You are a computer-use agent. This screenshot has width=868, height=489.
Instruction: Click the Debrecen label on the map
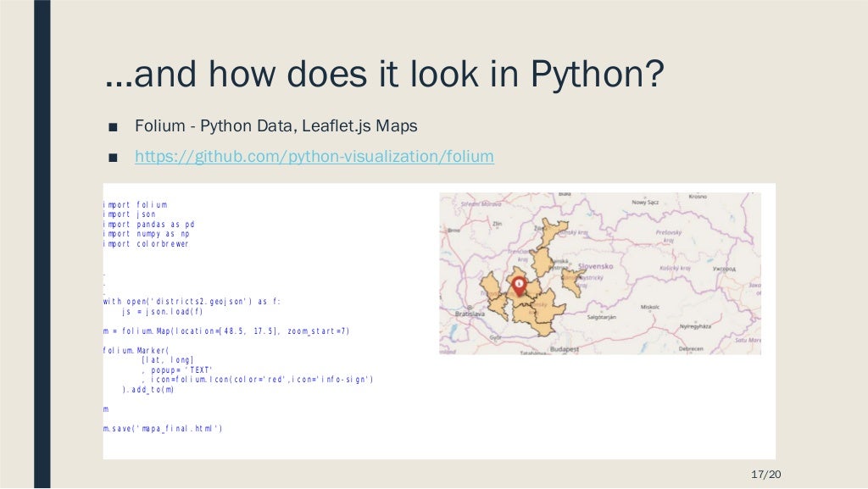[691, 349]
